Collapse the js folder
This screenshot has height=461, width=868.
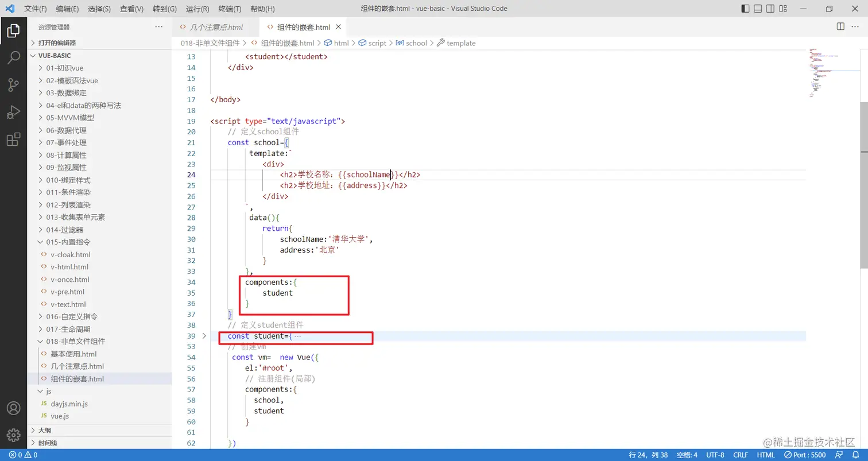coord(100,391)
